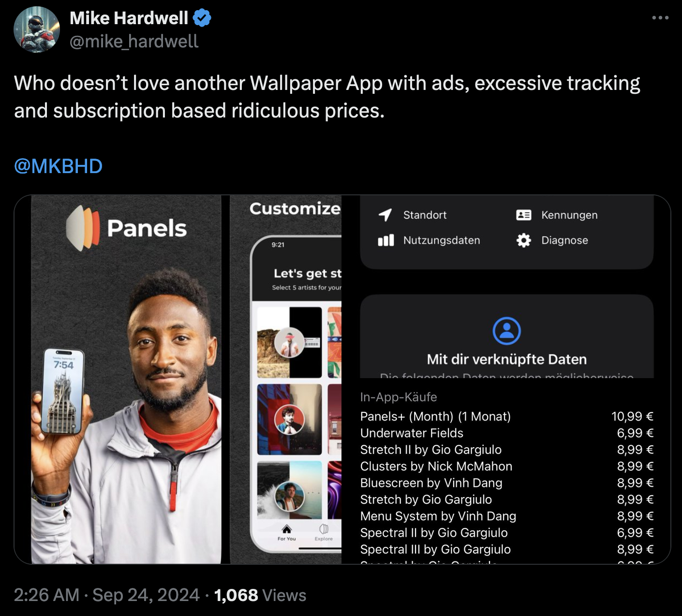Click the Standort location arrow icon
Screen dimensions: 682x616
385,215
